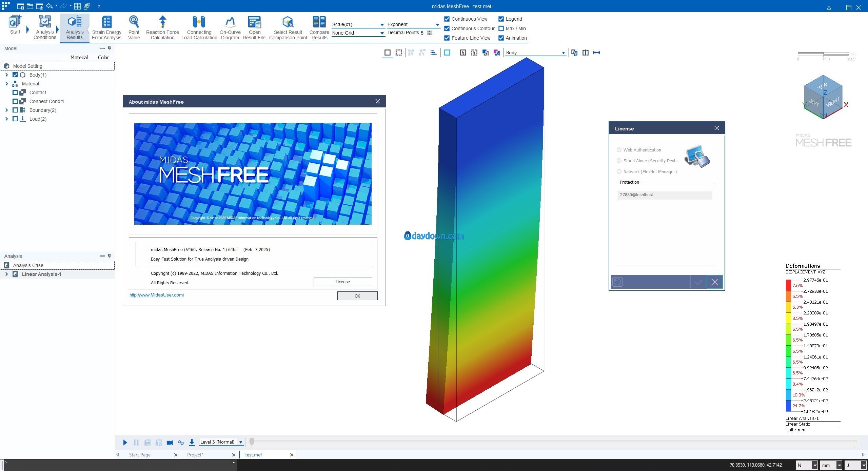Switch to the Start Page tab
868x471 pixels.
(x=140, y=455)
